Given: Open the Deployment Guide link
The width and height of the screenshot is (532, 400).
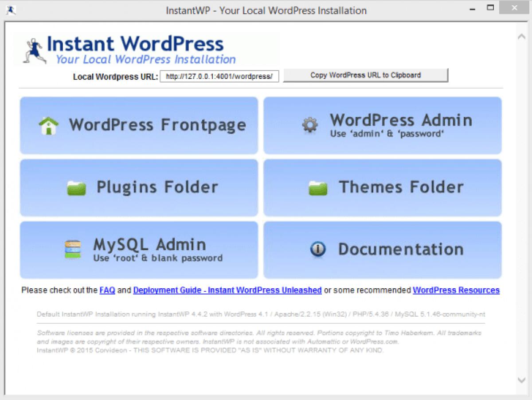Looking at the screenshot, I should [x=228, y=290].
